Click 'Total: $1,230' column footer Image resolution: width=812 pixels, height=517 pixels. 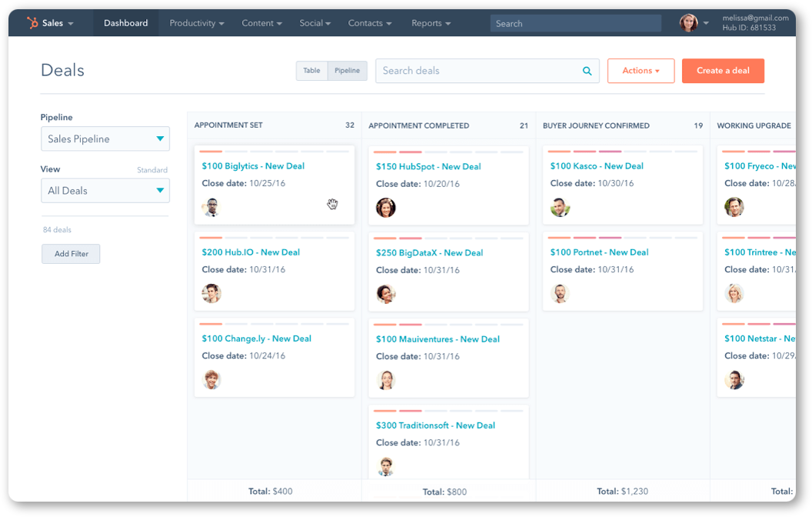pos(623,491)
